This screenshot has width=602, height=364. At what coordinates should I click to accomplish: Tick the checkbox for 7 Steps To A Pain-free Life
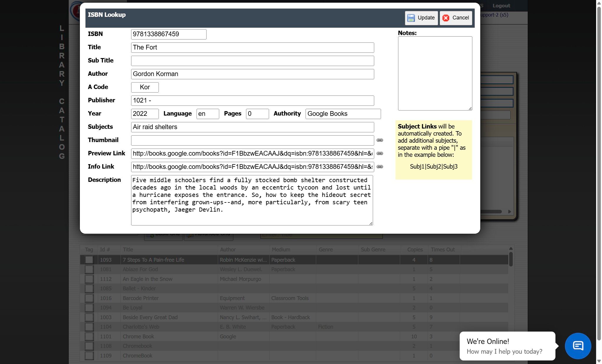pos(89,260)
